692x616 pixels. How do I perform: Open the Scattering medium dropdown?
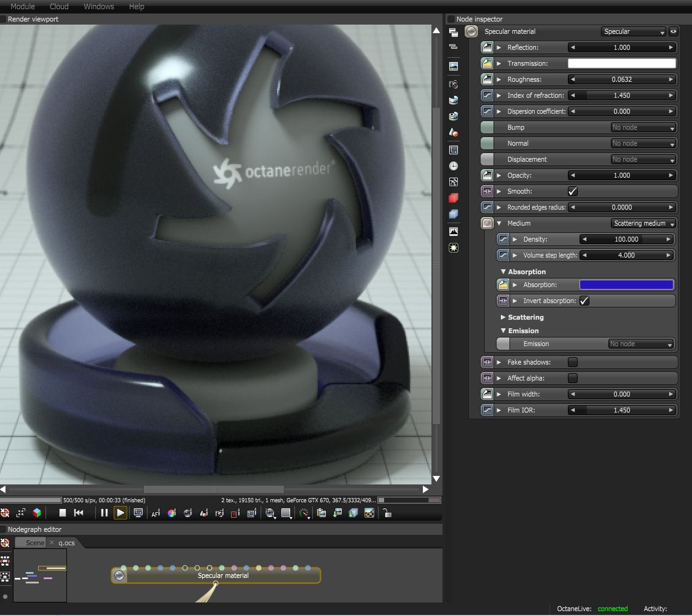pyautogui.click(x=643, y=223)
